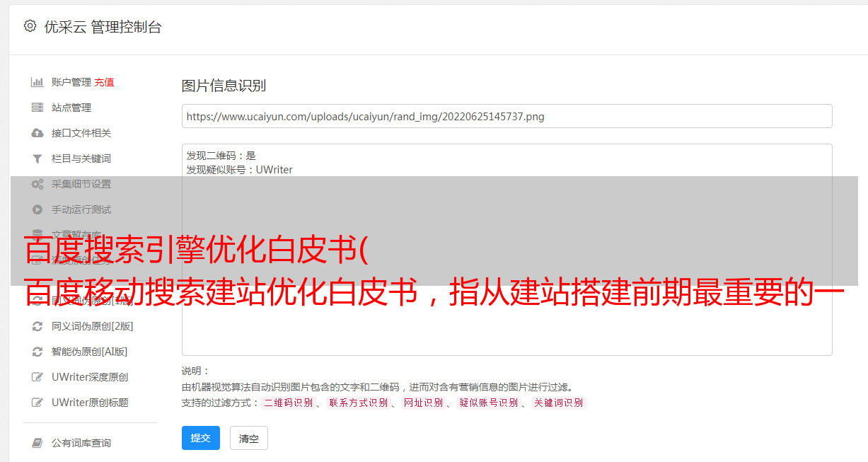Click the 网址识别 tag
This screenshot has height=462, width=868.
click(x=423, y=403)
